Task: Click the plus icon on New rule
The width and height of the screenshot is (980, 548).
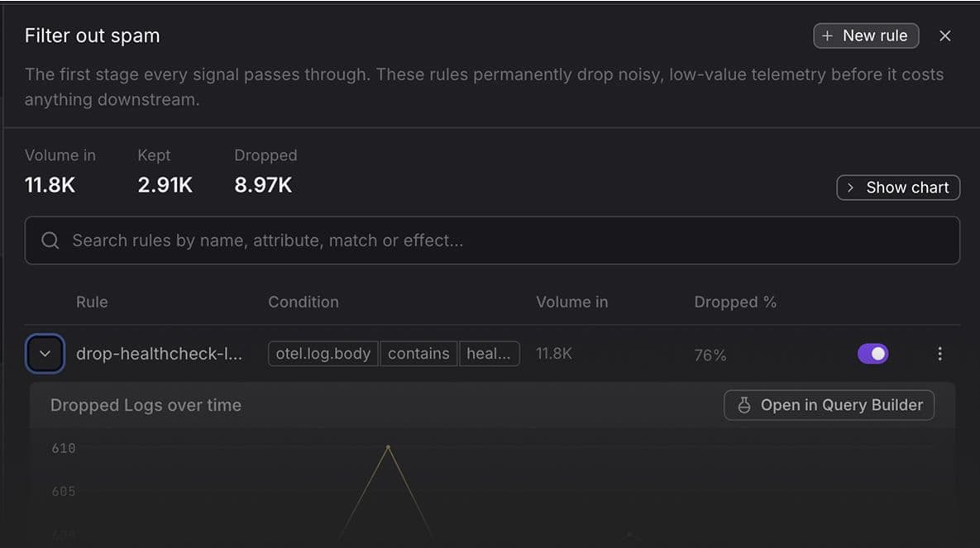Action: [827, 36]
